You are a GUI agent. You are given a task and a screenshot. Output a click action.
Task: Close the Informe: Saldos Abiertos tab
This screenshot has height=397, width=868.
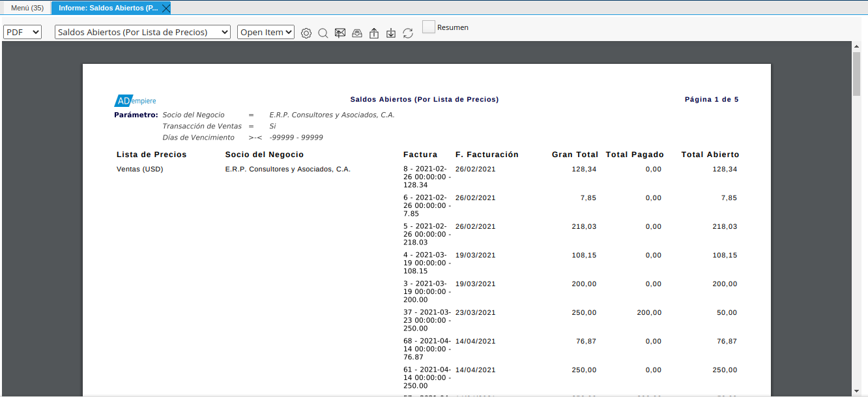pyautogui.click(x=166, y=8)
